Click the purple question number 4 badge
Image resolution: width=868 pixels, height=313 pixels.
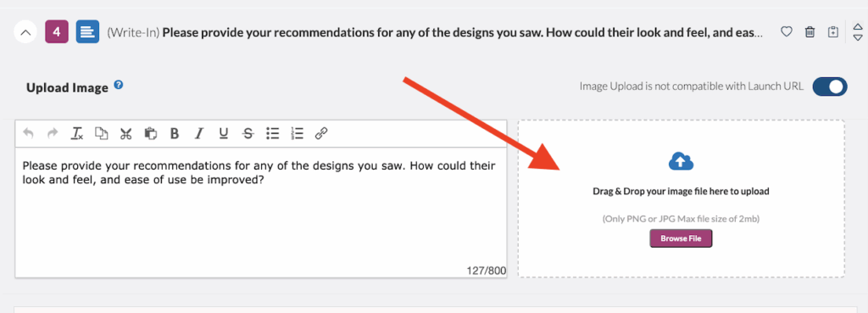(x=57, y=32)
